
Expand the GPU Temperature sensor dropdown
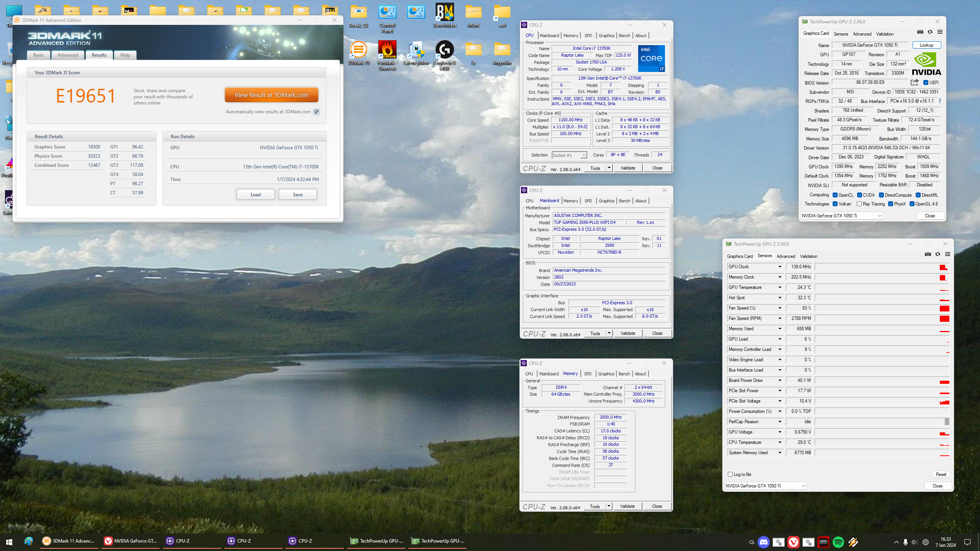point(779,287)
